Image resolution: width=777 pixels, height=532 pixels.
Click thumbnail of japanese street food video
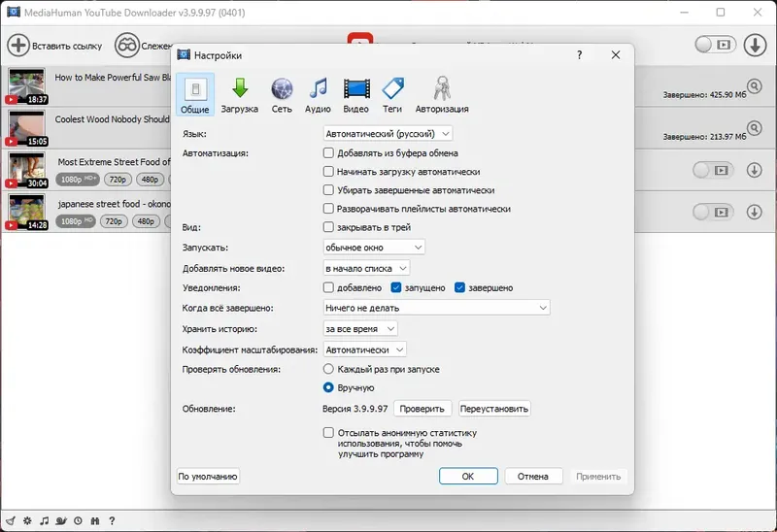[27, 212]
